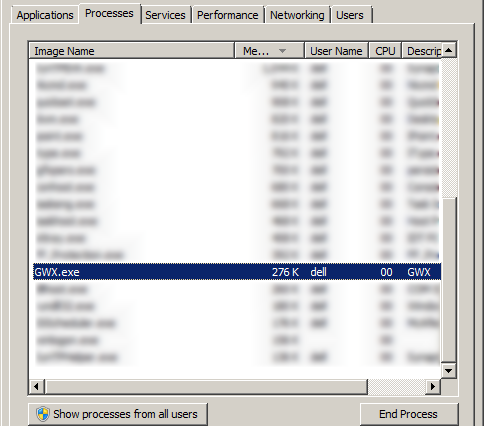The image size is (484, 426).
Task: Select the GWX.exe process row
Action: 237,272
